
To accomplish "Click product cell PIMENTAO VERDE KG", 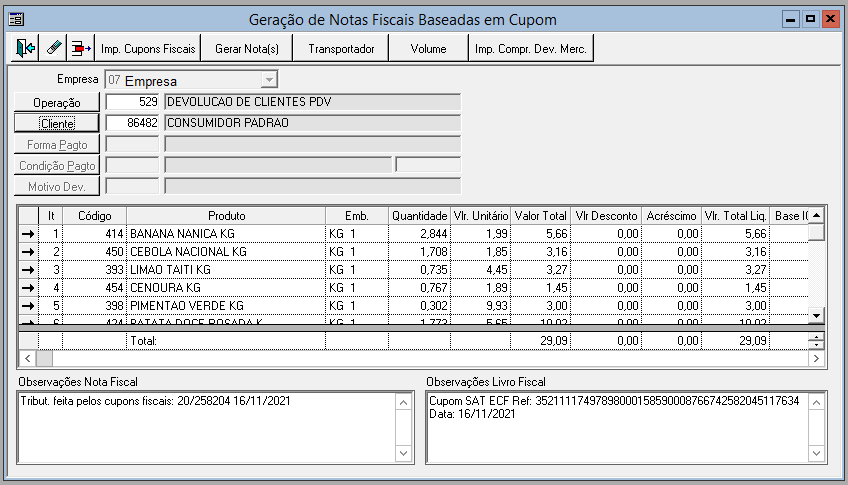I will coord(226,305).
